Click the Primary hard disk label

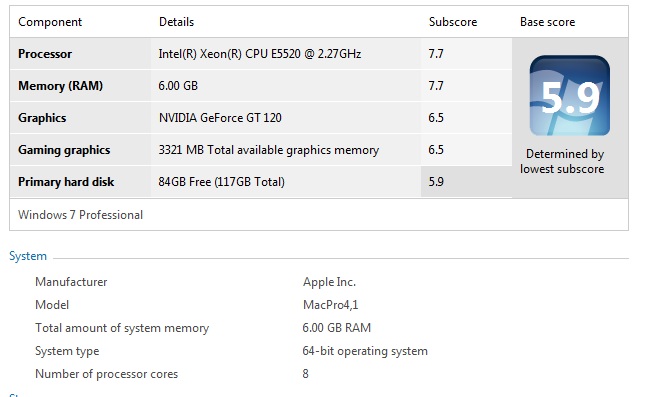[x=66, y=182]
